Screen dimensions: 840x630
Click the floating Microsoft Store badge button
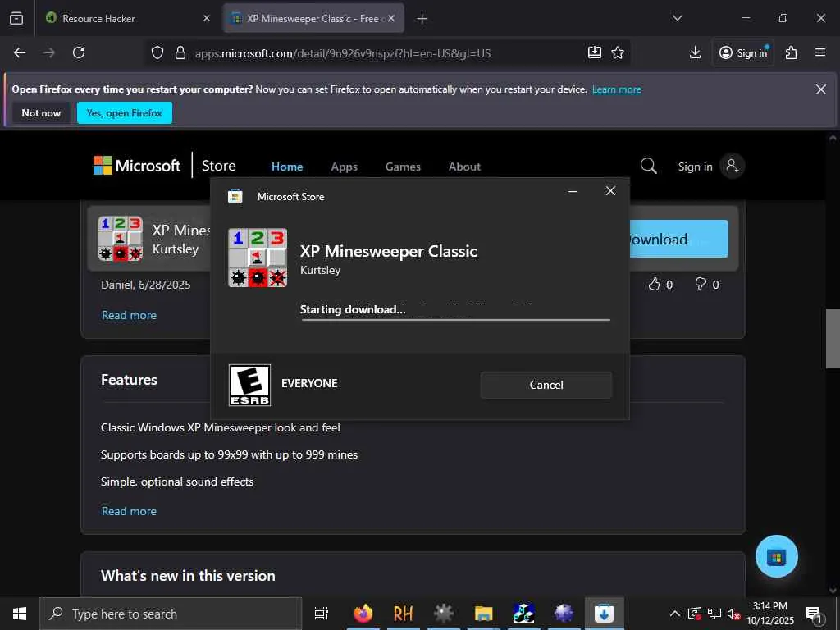click(776, 556)
